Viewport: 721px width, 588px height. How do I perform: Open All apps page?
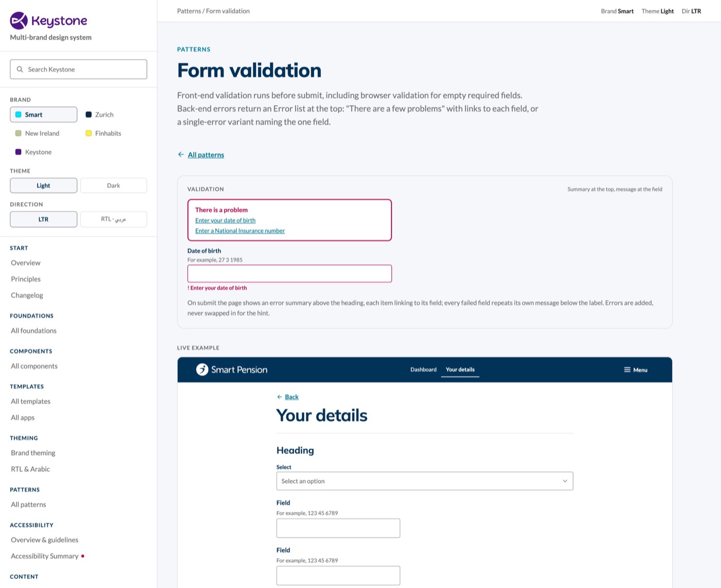(23, 418)
